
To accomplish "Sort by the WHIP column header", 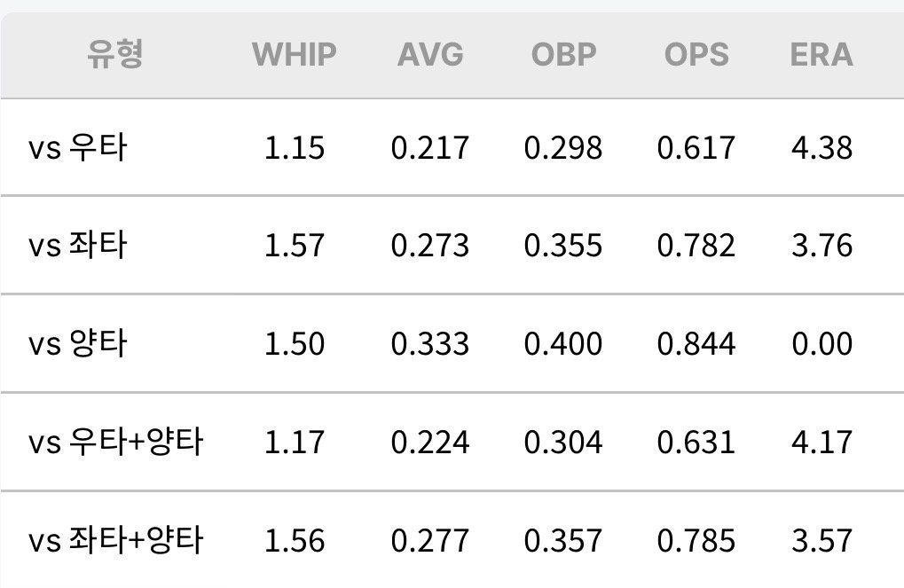I will click(x=294, y=55).
